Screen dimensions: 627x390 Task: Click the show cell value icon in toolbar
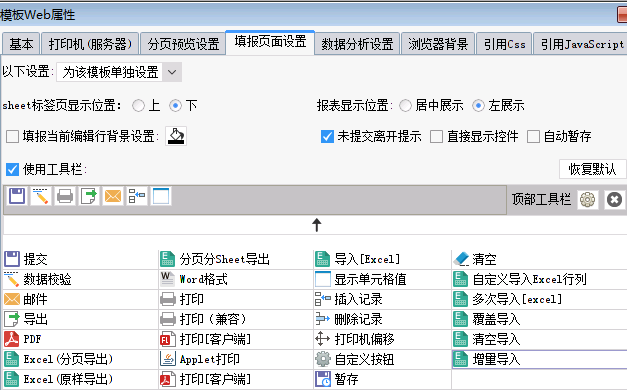[161, 196]
